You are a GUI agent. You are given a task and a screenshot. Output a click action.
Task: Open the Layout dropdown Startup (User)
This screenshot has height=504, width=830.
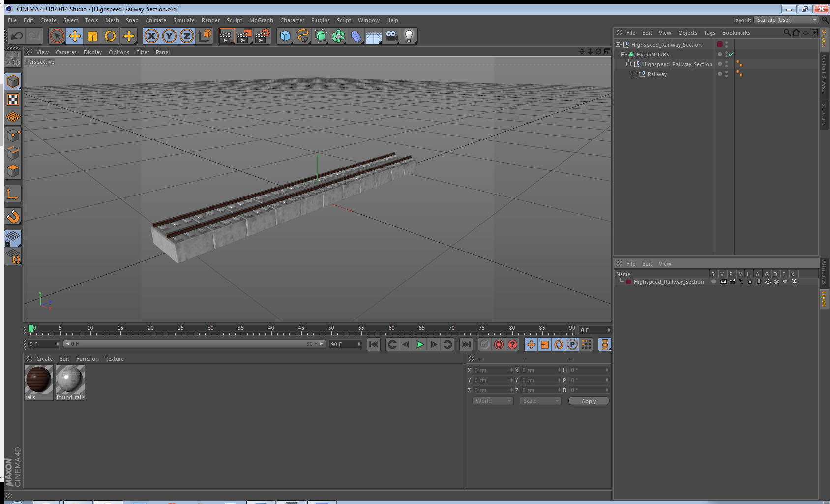tap(786, 20)
